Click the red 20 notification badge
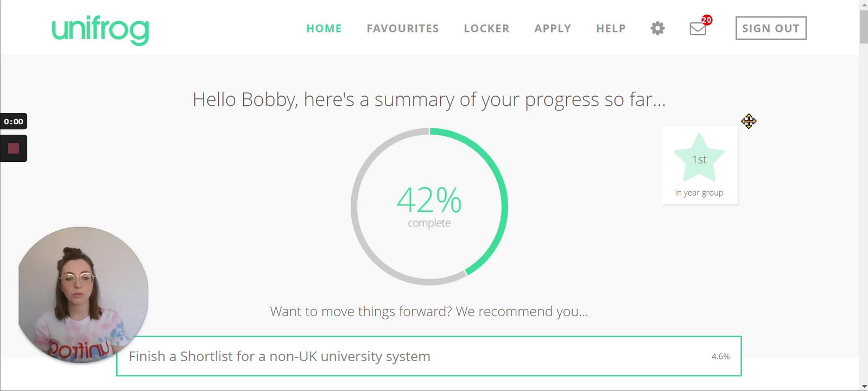Viewport: 868px width, 391px height. [x=706, y=20]
